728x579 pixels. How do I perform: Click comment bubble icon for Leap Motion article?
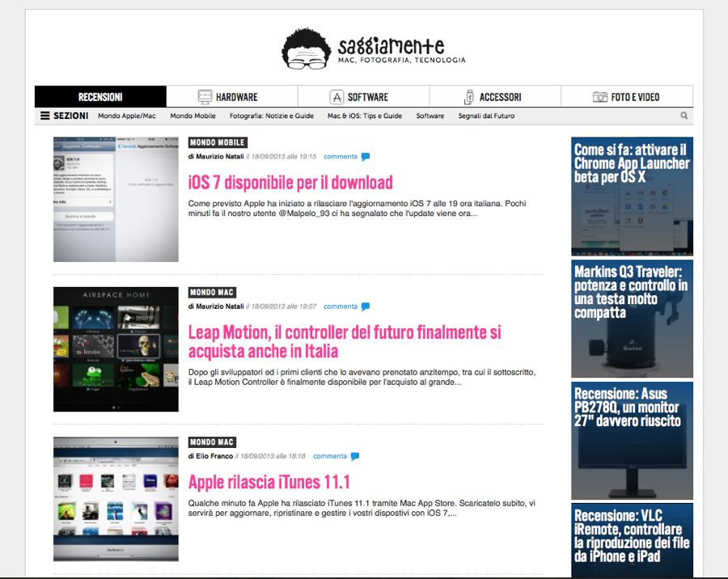pos(366,306)
